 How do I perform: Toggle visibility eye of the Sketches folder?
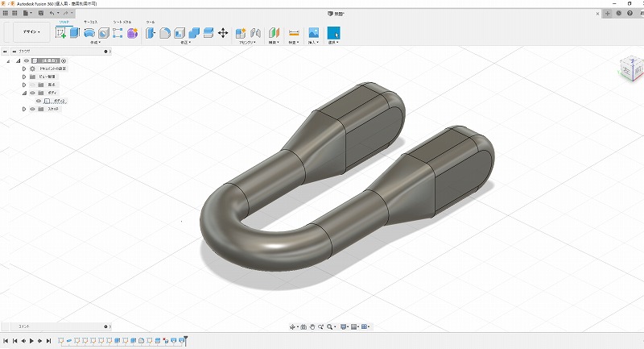point(32,109)
